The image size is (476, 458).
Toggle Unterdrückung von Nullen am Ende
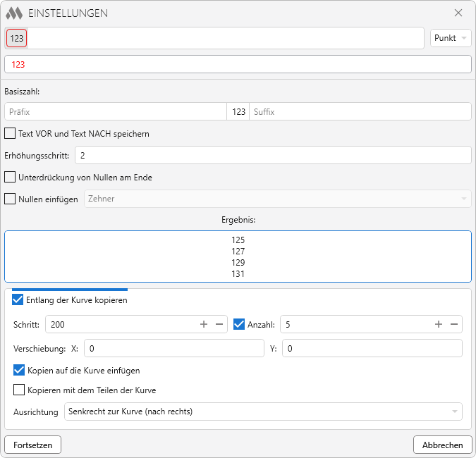[x=10, y=177]
